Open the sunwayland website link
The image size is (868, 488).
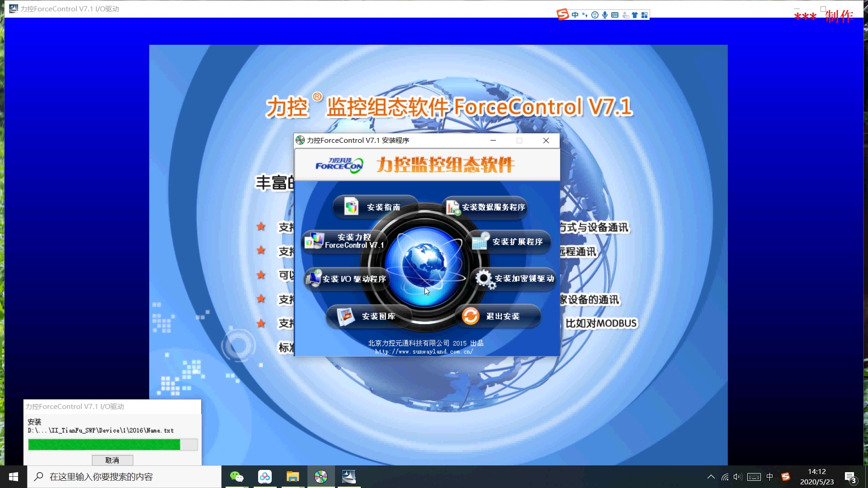(x=424, y=352)
